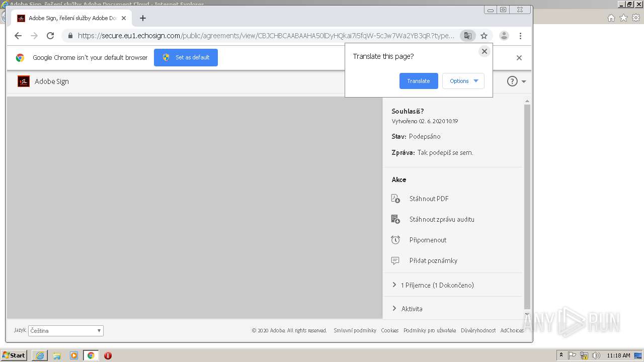Click the add notes speech icon
Viewport: 644px width, 362px height.
click(395, 260)
